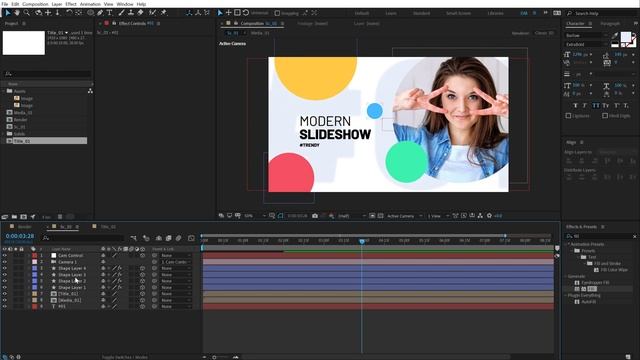The width and height of the screenshot is (640, 360).
Task: Click the motion blur enable icon in timeline
Action: click(178, 238)
